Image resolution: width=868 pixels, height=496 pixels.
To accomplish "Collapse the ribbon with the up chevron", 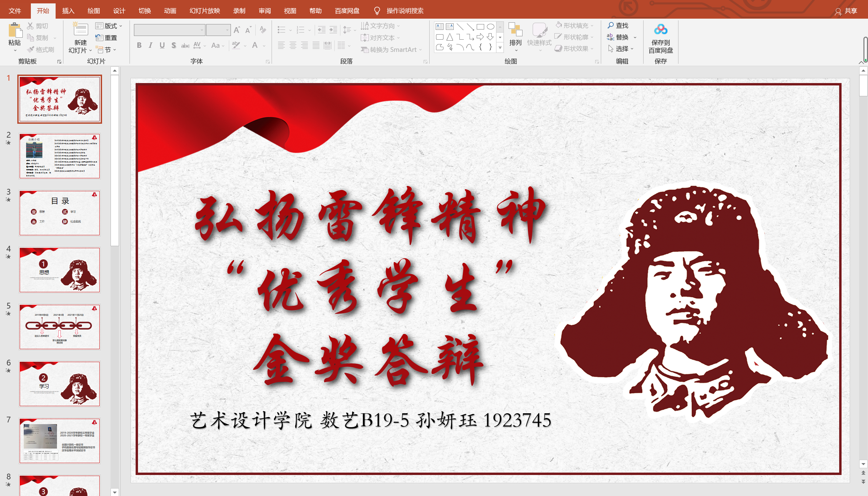I will pyautogui.click(x=861, y=62).
